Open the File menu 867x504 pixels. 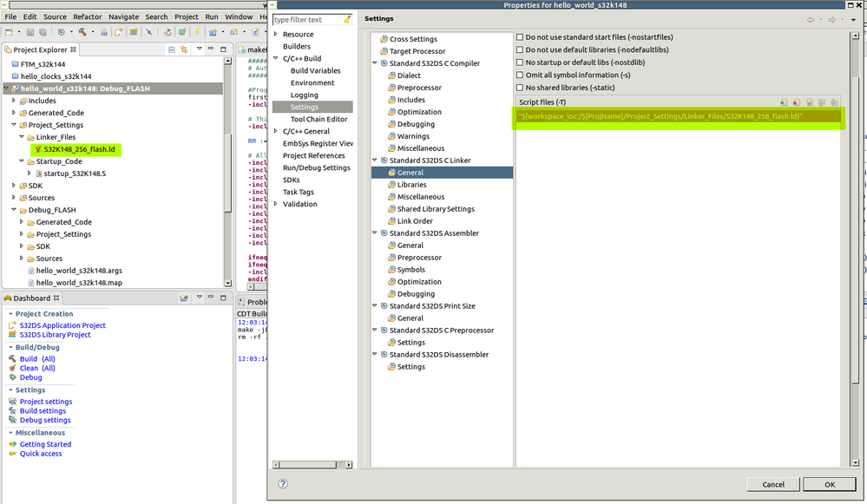pyautogui.click(x=10, y=17)
